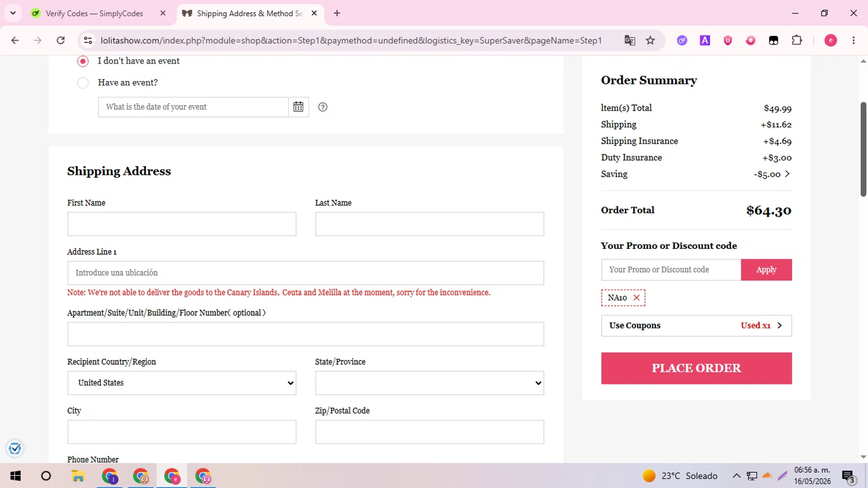The width and height of the screenshot is (868, 488).
Task: Reload the current page
Action: 61,41
